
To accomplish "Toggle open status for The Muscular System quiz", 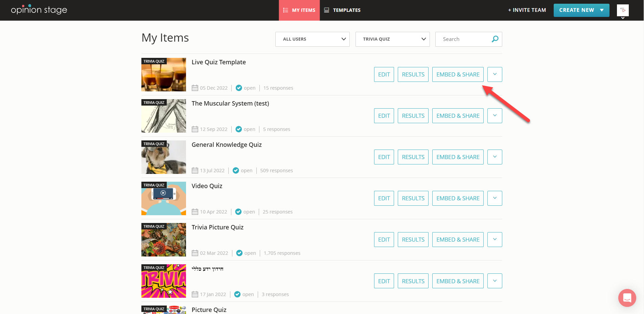I will pyautogui.click(x=239, y=129).
